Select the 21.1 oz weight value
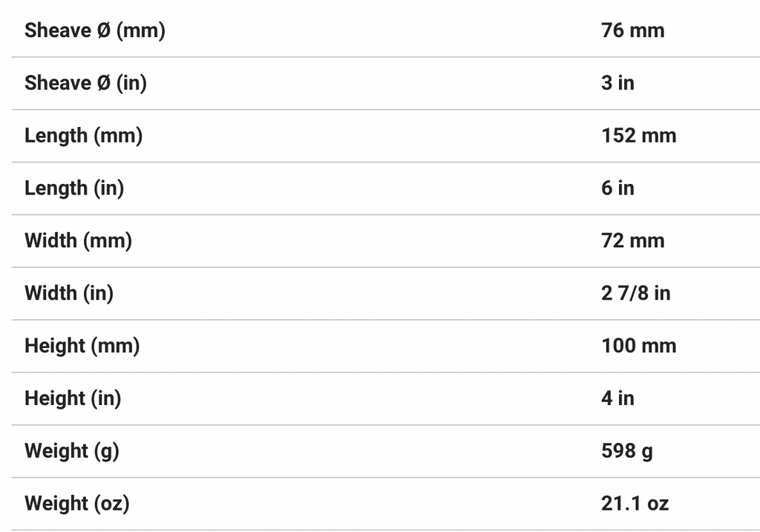760x532 pixels. click(x=635, y=504)
